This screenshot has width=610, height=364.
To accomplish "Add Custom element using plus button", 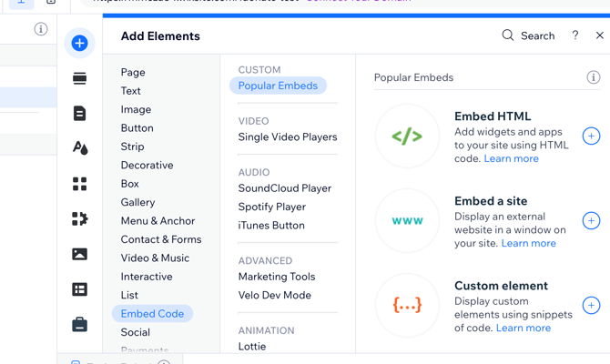I will pyautogui.click(x=591, y=306).
